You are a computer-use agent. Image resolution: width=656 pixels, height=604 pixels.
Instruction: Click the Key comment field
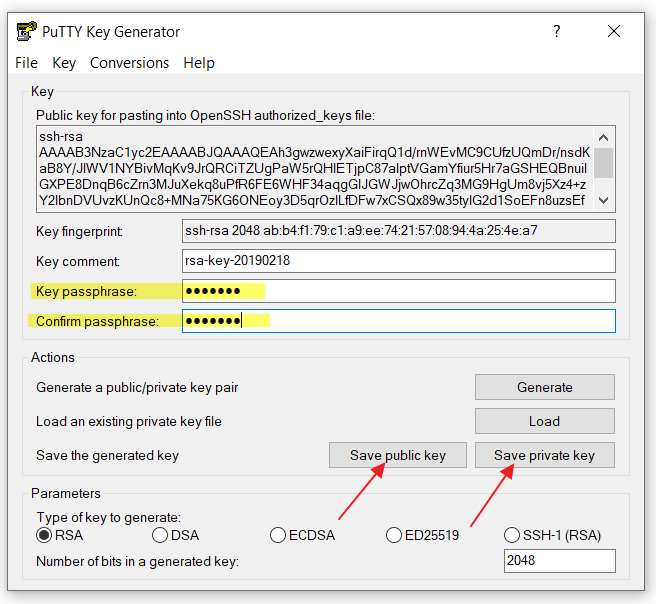point(399,261)
